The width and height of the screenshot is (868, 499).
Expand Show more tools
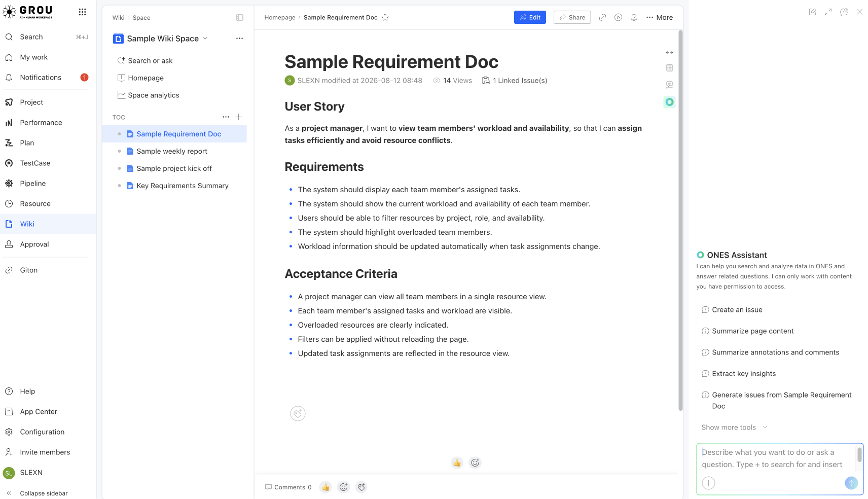tap(734, 427)
